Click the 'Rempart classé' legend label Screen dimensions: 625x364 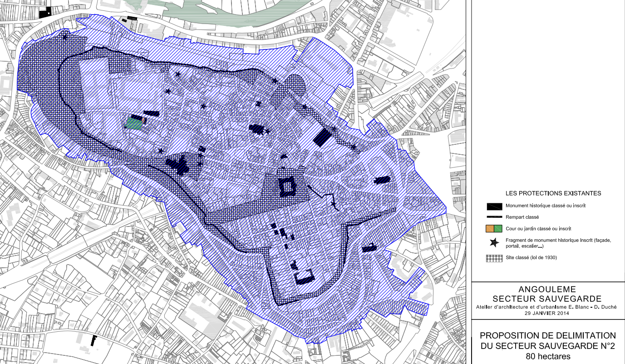click(x=522, y=217)
